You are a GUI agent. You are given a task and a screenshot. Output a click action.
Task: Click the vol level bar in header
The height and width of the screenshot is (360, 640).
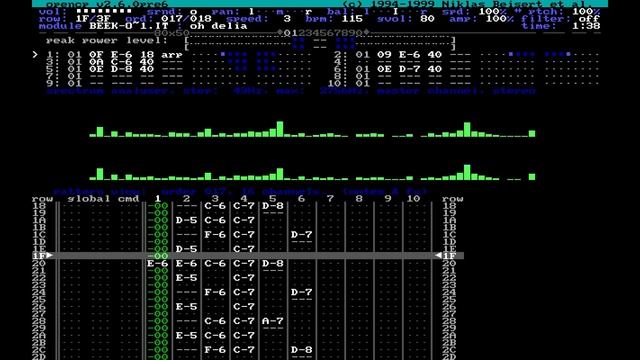pyautogui.click(x=104, y=11)
